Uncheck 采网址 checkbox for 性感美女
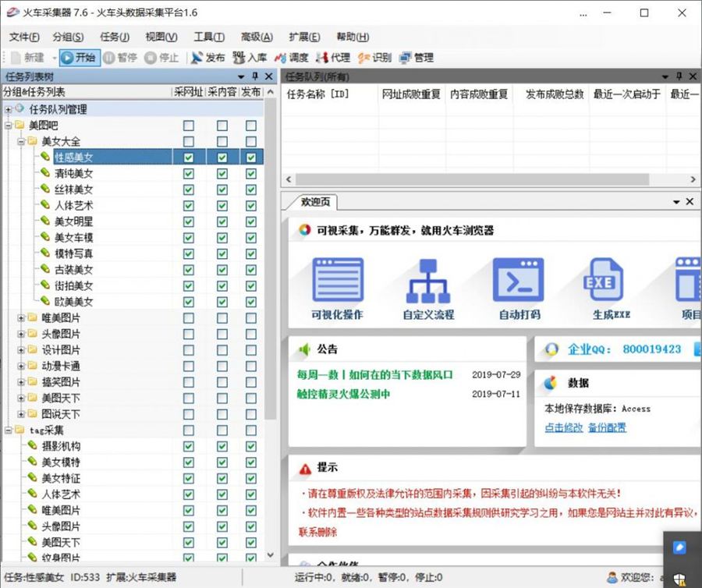Screen dimensions: 702x588 188,158
